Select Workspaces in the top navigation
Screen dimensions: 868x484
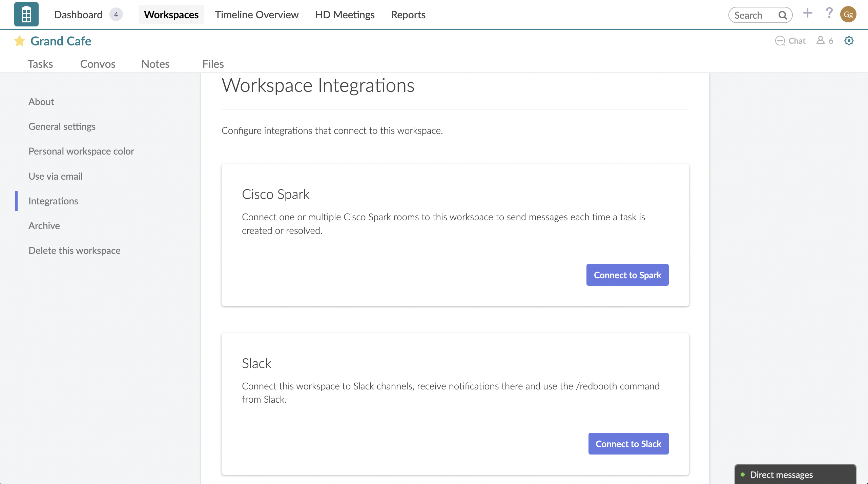click(171, 15)
